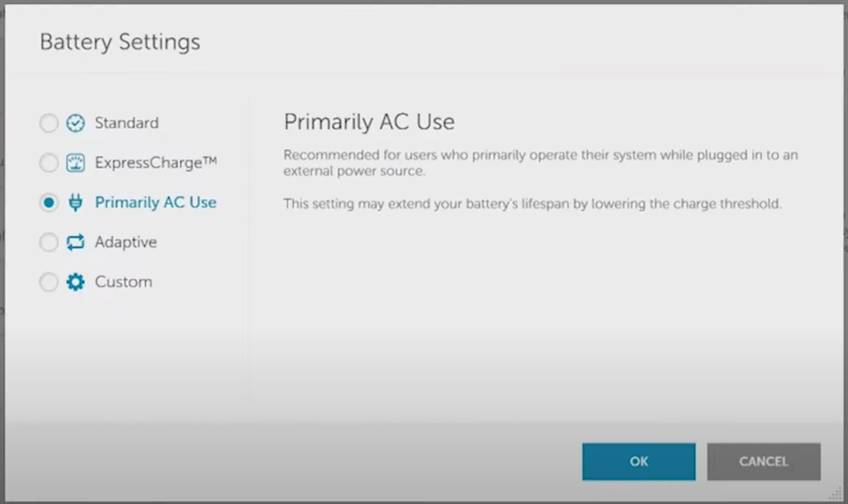Click the Adaptive mode arrows icon
This screenshot has height=504, width=848.
coord(75,242)
